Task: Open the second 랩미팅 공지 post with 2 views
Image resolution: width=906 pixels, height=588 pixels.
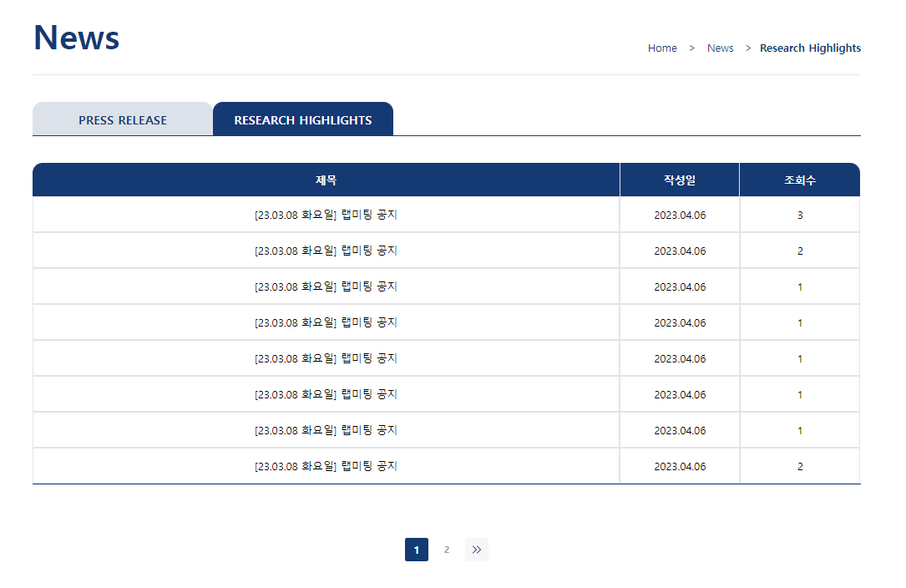Action: pos(326,251)
